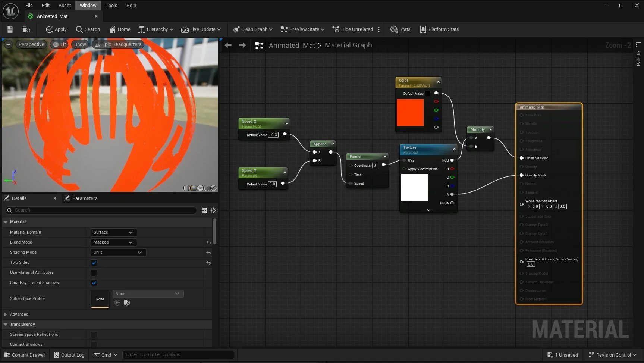The width and height of the screenshot is (644, 363).
Task: Reset Blend Mode to default arrow
Action: click(x=208, y=242)
